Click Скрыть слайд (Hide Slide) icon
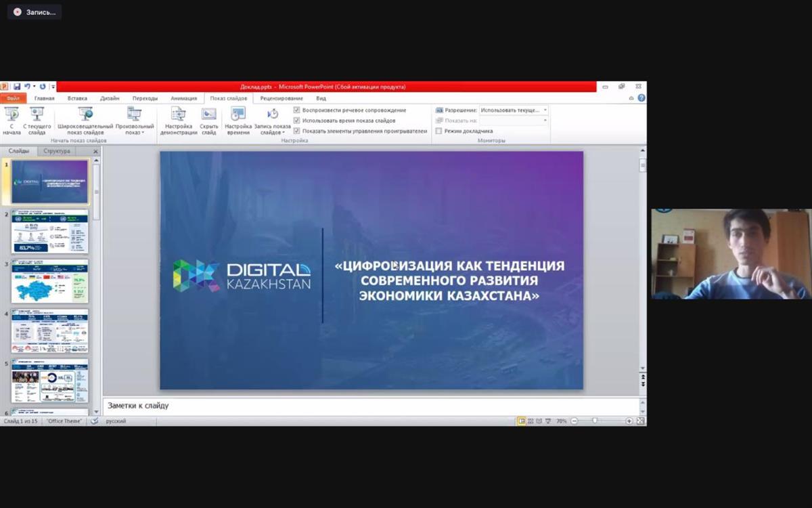Screen dimensions: 812x508 209,115
